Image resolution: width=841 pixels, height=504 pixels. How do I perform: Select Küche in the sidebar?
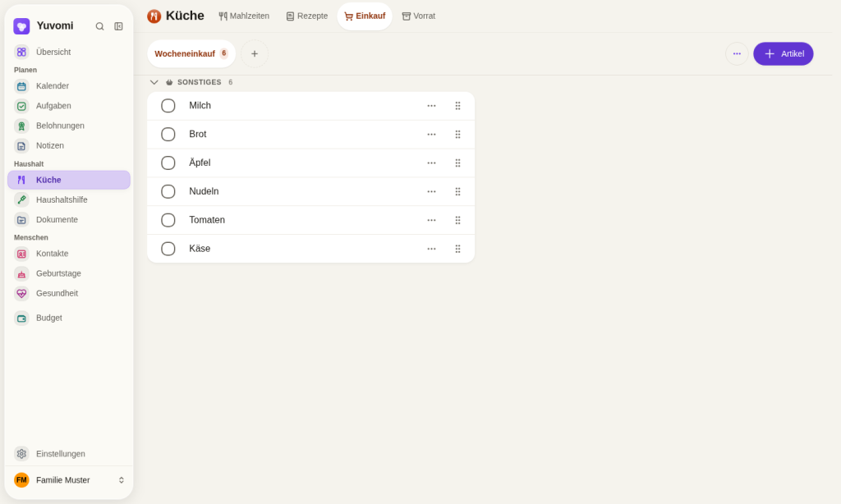(x=69, y=180)
